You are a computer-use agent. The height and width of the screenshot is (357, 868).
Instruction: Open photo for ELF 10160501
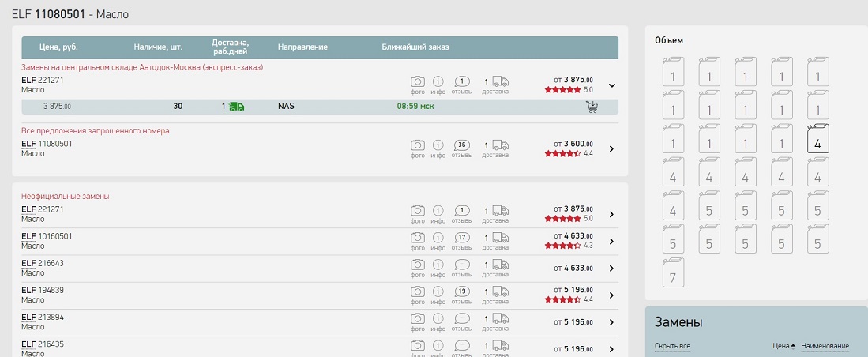point(417,238)
